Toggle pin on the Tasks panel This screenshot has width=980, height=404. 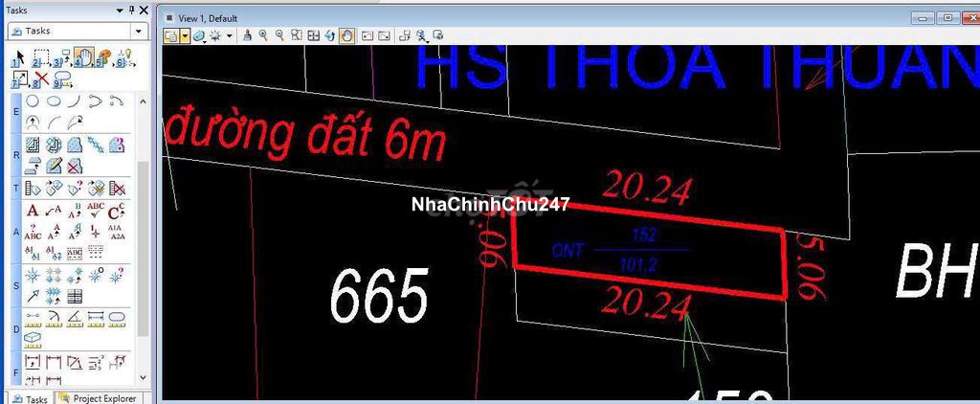point(130,9)
